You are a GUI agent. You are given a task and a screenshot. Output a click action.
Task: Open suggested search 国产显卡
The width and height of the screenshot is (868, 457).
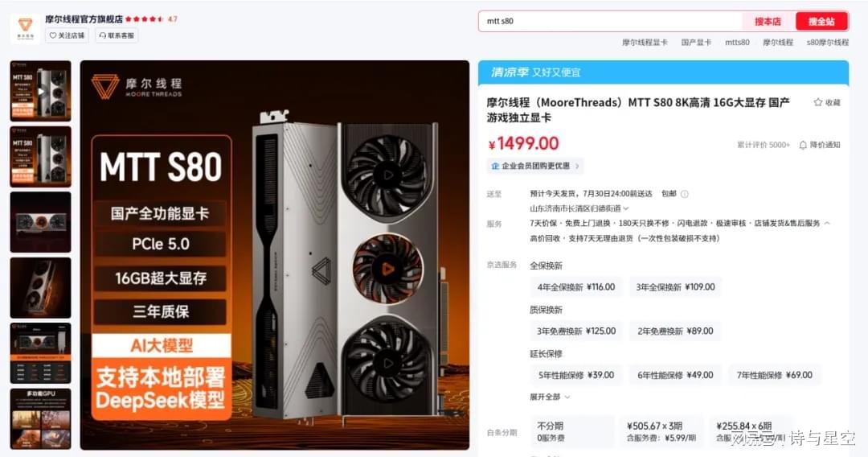coord(696,42)
